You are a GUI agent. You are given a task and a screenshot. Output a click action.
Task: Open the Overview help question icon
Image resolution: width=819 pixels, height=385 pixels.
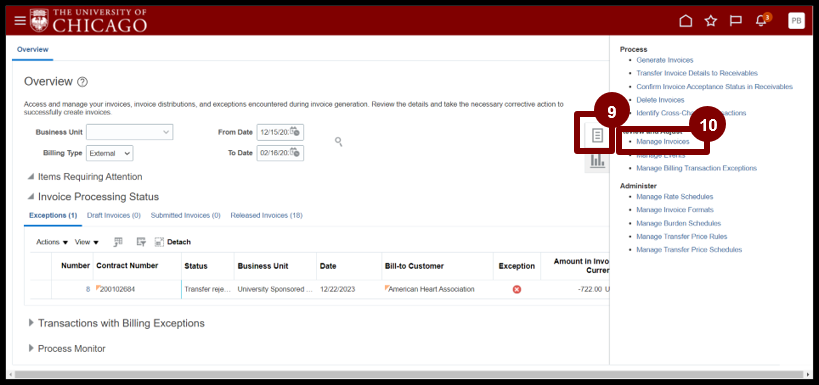pos(83,82)
